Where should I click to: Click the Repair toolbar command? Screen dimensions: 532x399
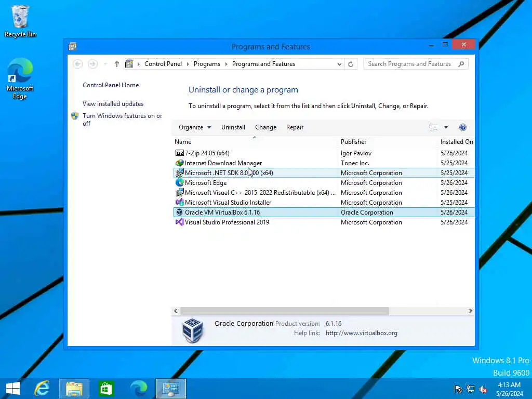[295, 127]
